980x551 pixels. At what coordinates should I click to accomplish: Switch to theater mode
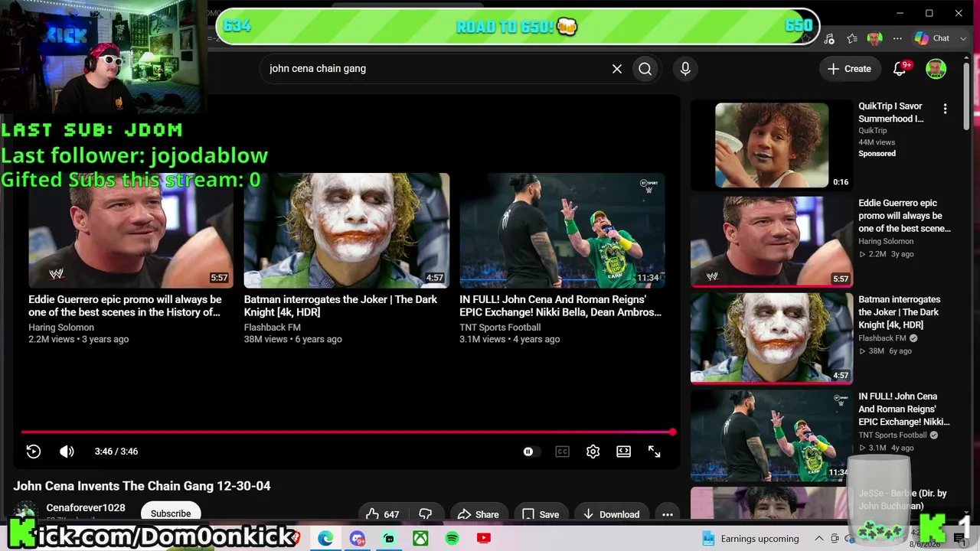pyautogui.click(x=624, y=452)
